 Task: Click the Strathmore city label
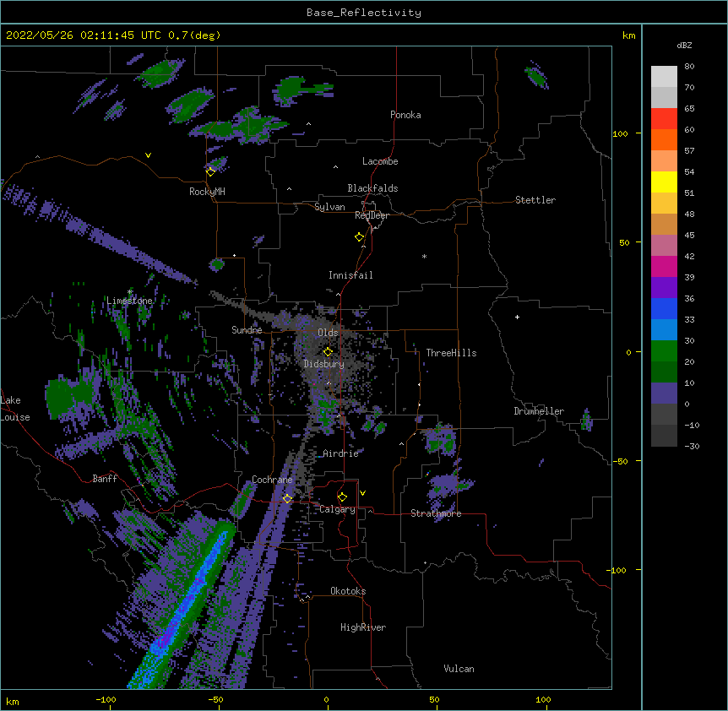436,513
